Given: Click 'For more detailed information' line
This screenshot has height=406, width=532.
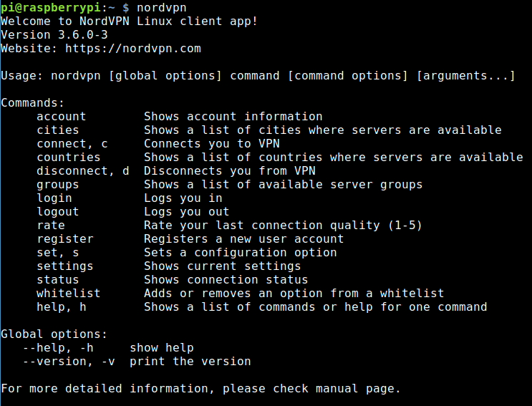Looking at the screenshot, I should point(201,389).
